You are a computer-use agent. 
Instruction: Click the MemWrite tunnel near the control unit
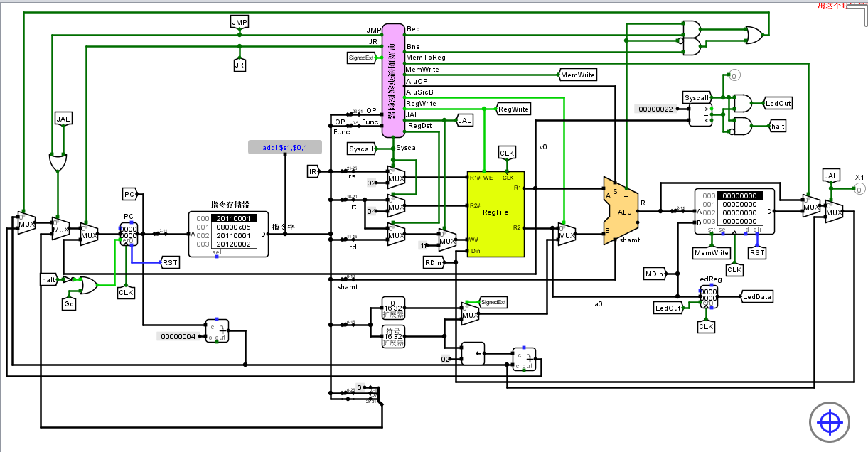pyautogui.click(x=577, y=75)
